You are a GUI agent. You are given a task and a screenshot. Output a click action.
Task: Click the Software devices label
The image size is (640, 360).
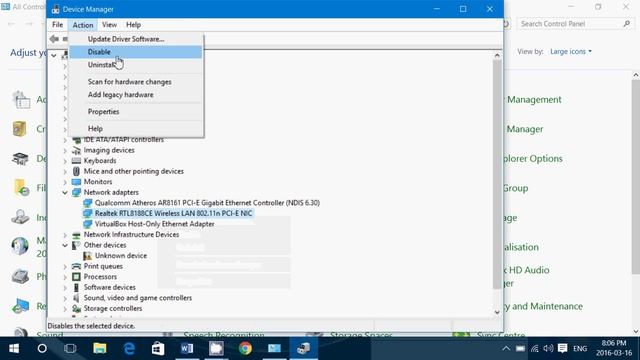coord(110,287)
